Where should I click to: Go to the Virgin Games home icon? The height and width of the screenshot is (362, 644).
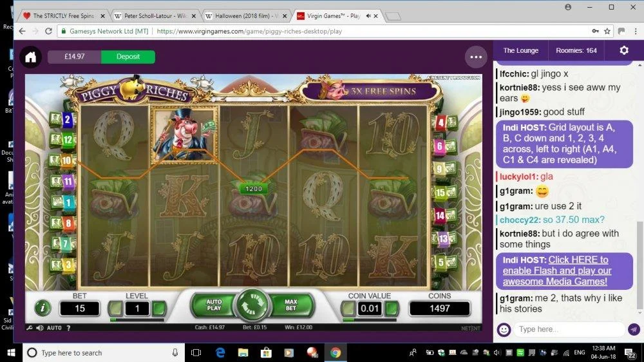point(31,57)
